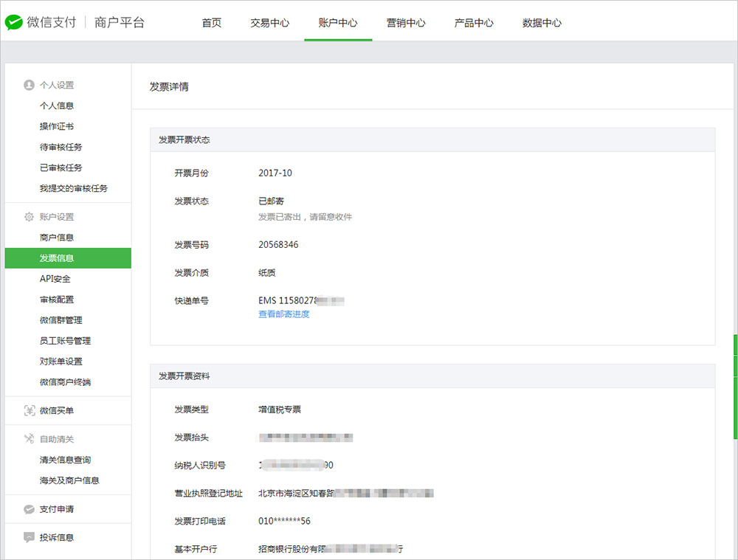Open 对账单设置 in the sidebar
The width and height of the screenshot is (738, 560).
(x=61, y=362)
